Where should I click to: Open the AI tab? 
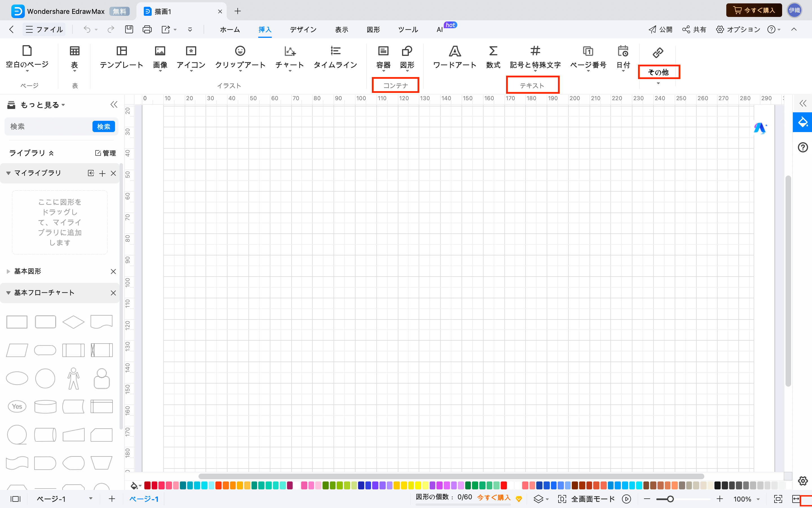point(440,30)
